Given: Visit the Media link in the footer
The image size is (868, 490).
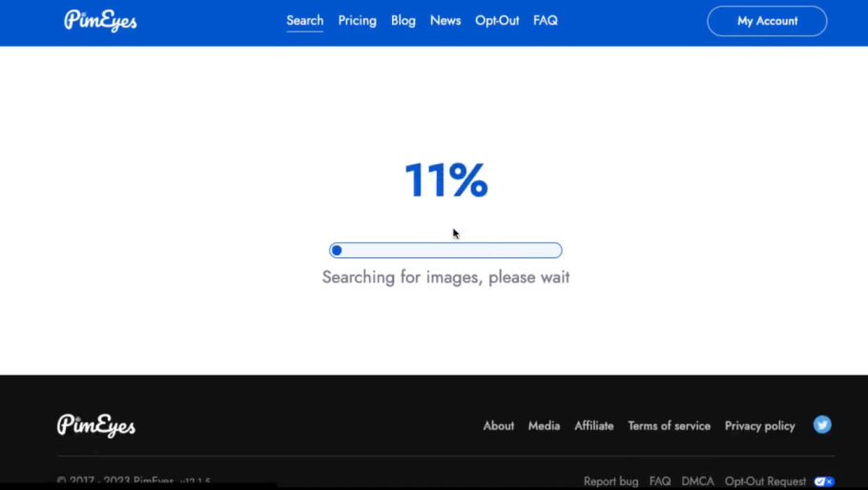Looking at the screenshot, I should click(544, 426).
